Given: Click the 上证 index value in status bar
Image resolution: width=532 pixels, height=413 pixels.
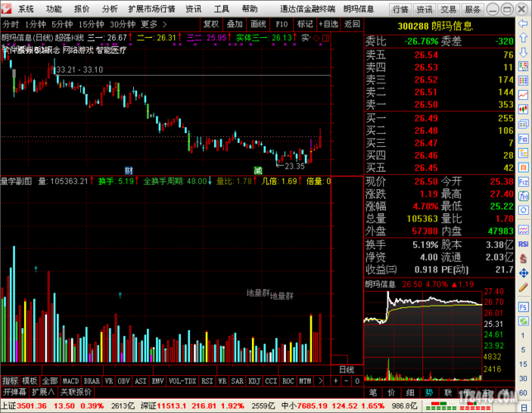Looking at the screenshot, I should coord(31,406).
